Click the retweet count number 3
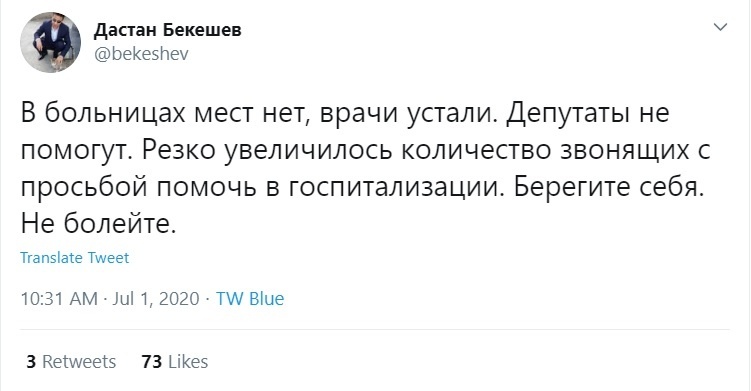Viewport: 751px width, 391px height. 31,361
